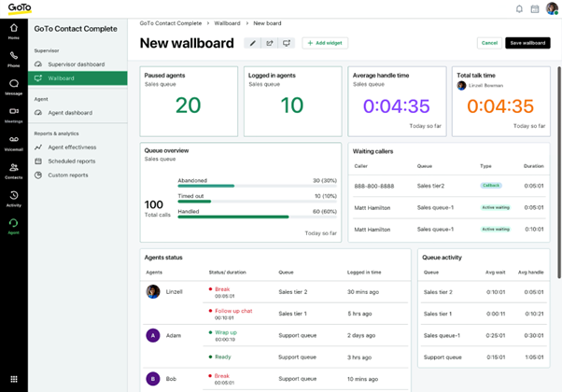Click the vertical scrollbar on the right
Image resolution: width=562 pixels, height=392 pixels.
(559, 172)
